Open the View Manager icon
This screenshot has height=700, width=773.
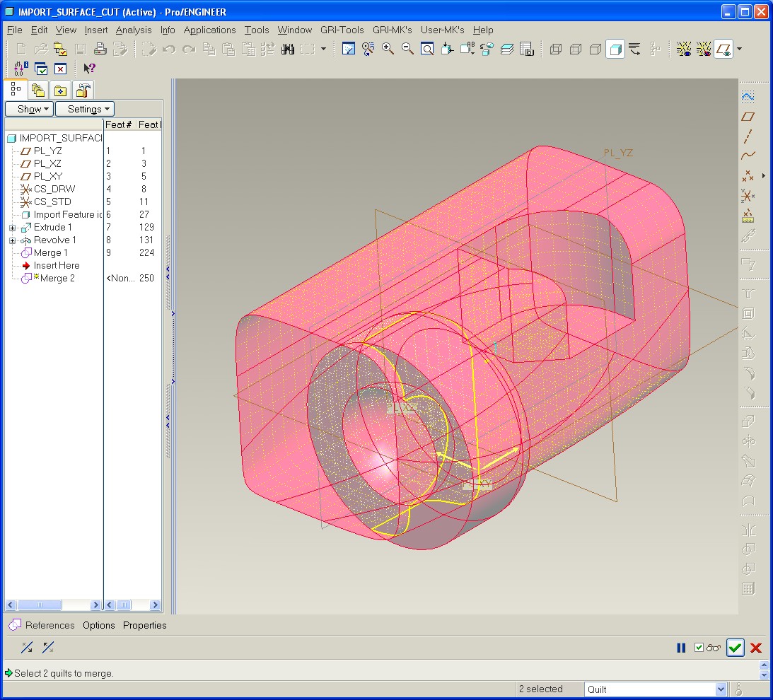point(526,49)
